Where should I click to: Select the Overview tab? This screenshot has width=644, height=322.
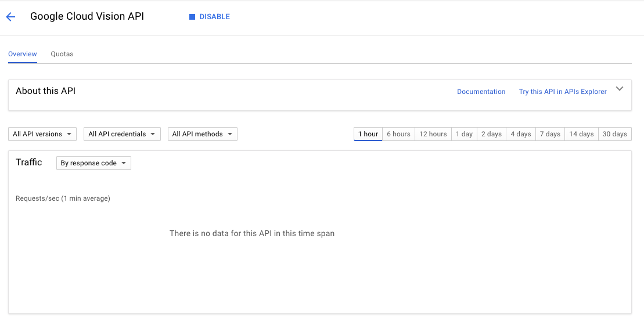tap(23, 54)
